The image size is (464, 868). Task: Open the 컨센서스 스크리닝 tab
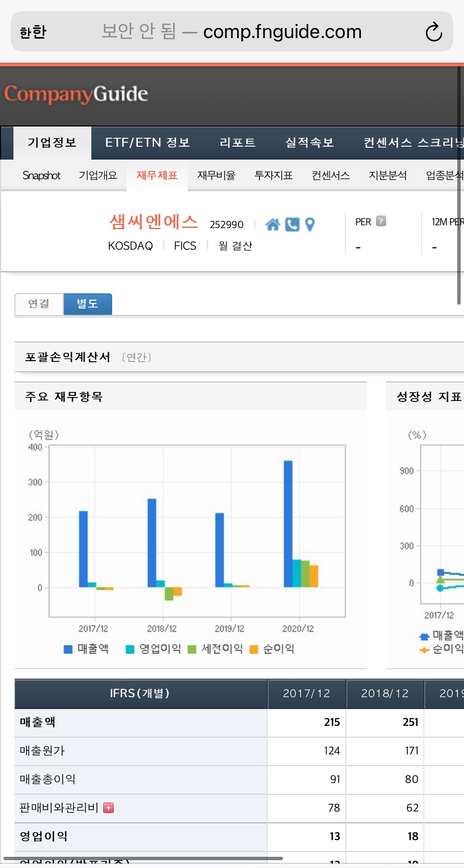click(x=414, y=142)
